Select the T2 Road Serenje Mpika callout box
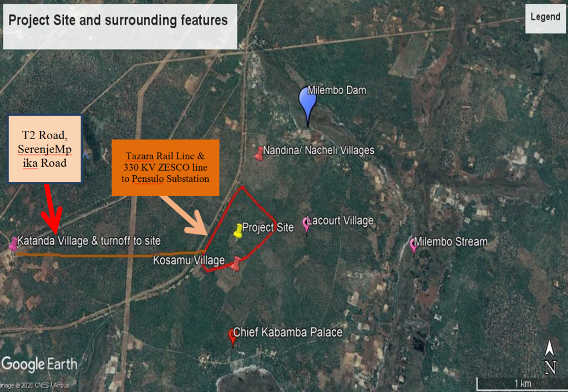Viewport: 568px width, 392px height. (x=45, y=149)
